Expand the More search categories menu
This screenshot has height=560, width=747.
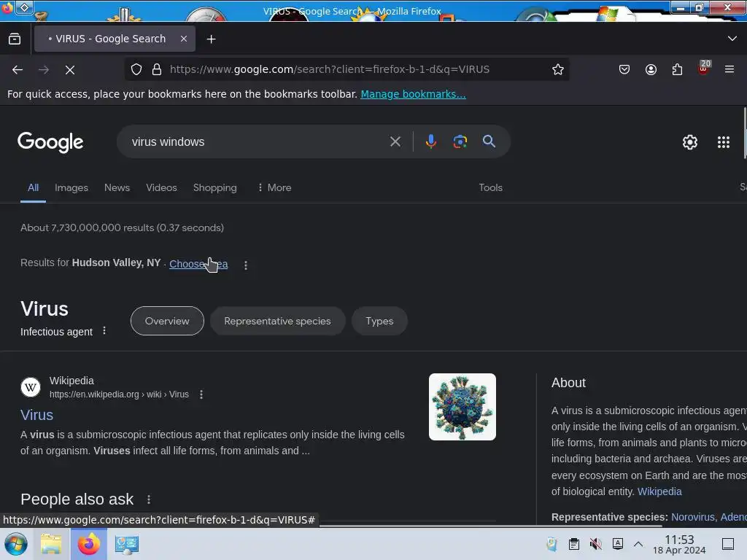(x=274, y=187)
